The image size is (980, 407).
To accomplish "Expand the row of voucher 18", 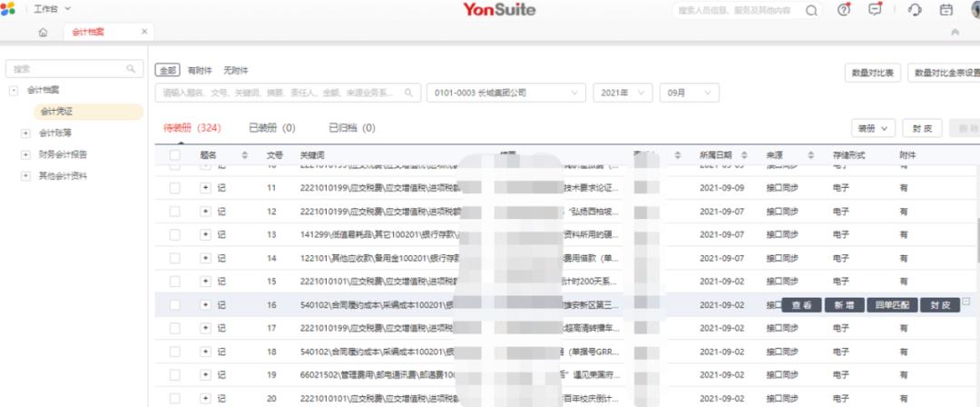I will coord(206,352).
